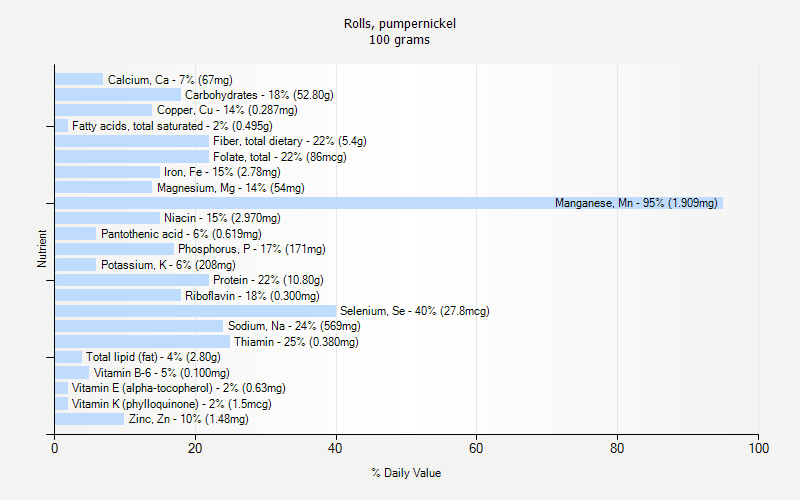The height and width of the screenshot is (500, 800).
Task: Click the Nutrient y-axis title
Action: (x=42, y=248)
